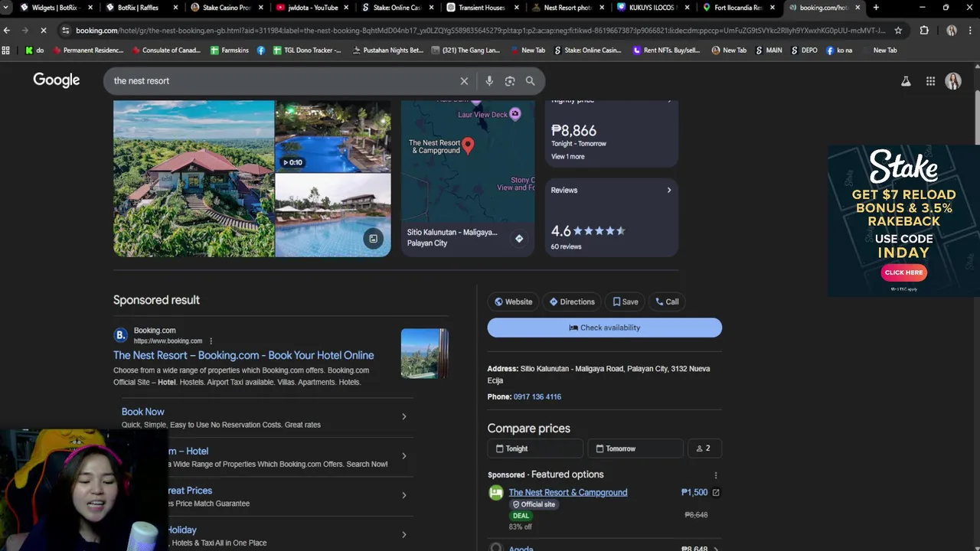Open Featured options three-dot menu

pyautogui.click(x=716, y=475)
